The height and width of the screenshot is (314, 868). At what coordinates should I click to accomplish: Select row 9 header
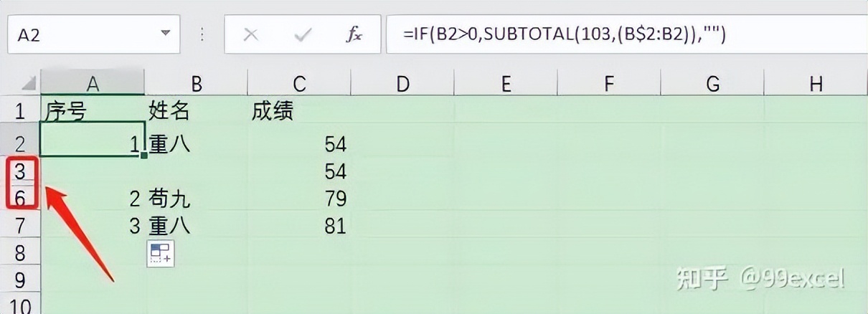tap(20, 280)
